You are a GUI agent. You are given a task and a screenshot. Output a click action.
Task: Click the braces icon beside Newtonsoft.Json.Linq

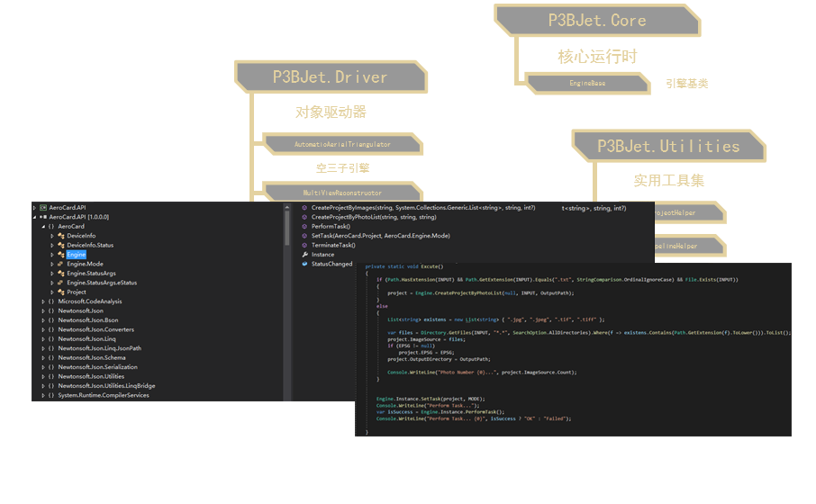tap(51, 338)
